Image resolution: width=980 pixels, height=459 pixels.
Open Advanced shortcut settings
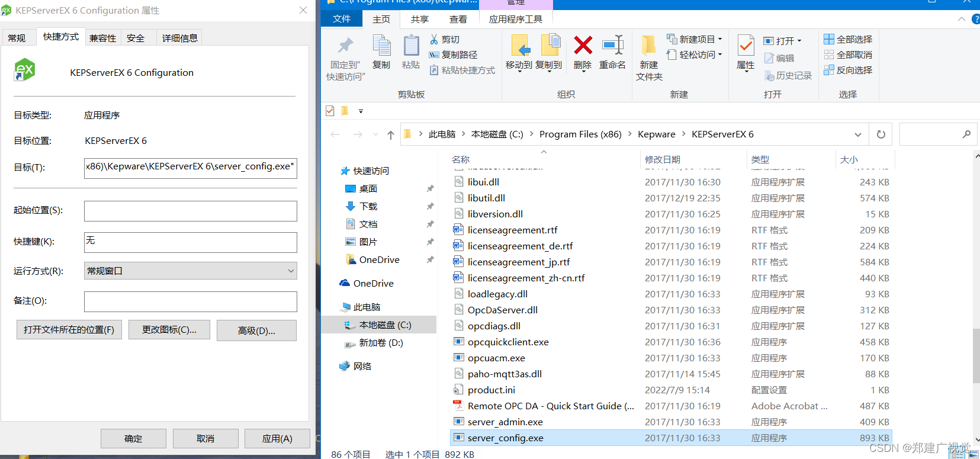(x=256, y=330)
